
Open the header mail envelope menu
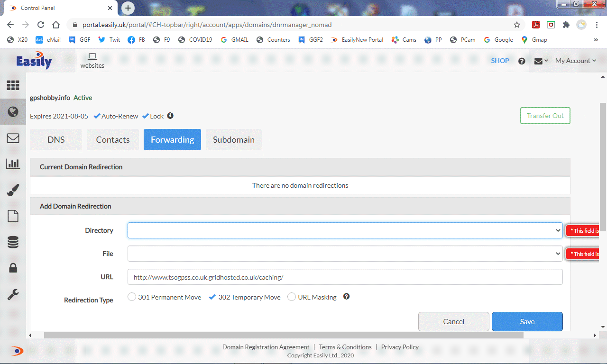(541, 61)
